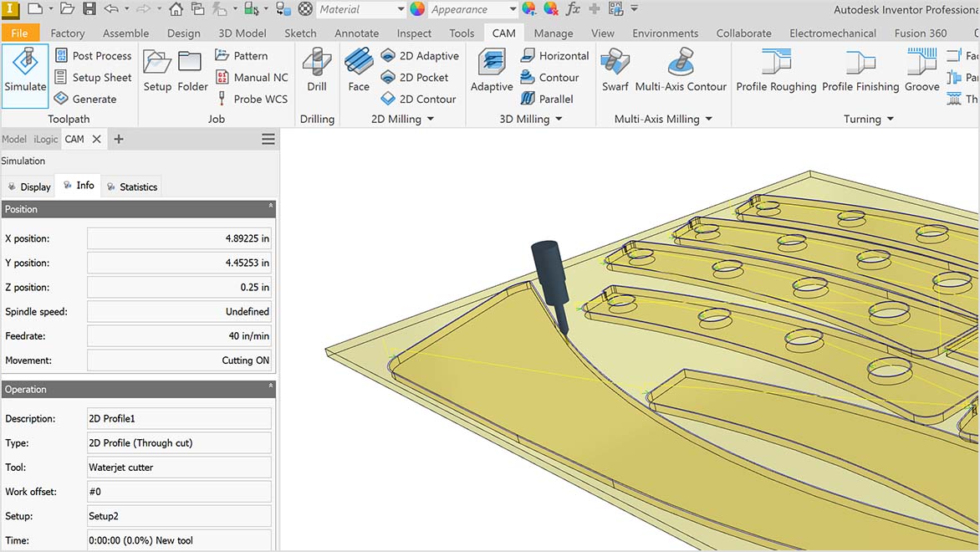Open the Material selection dropdown
Image resolution: width=980 pixels, height=552 pixels.
(x=401, y=9)
